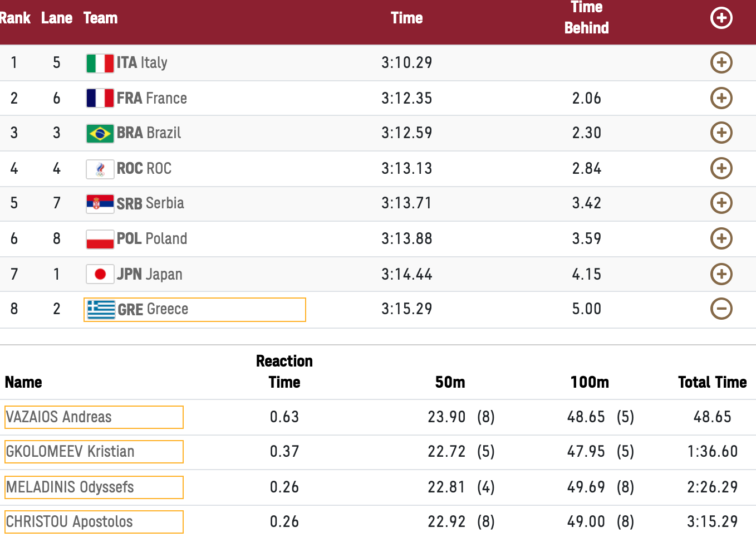Click the ROC flag icon

tap(100, 169)
